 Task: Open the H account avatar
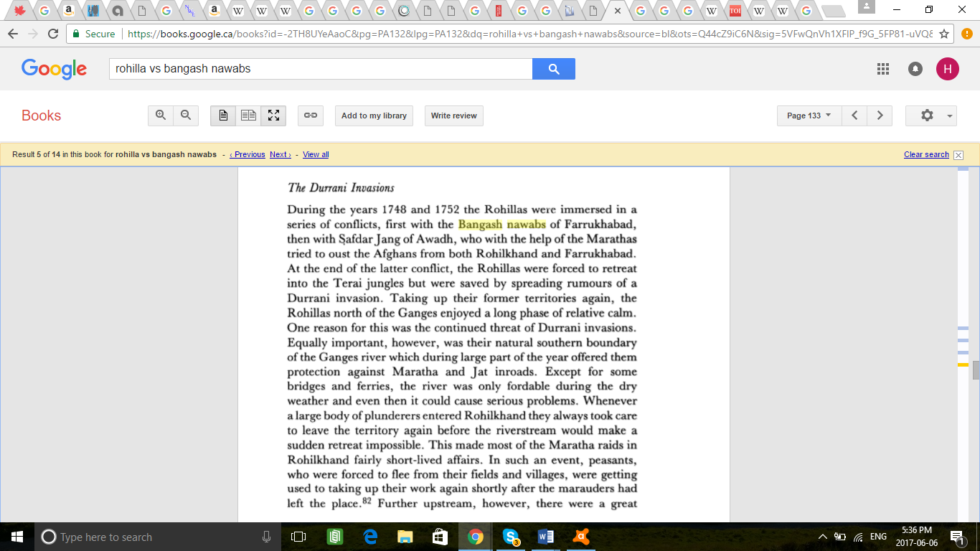coord(948,69)
